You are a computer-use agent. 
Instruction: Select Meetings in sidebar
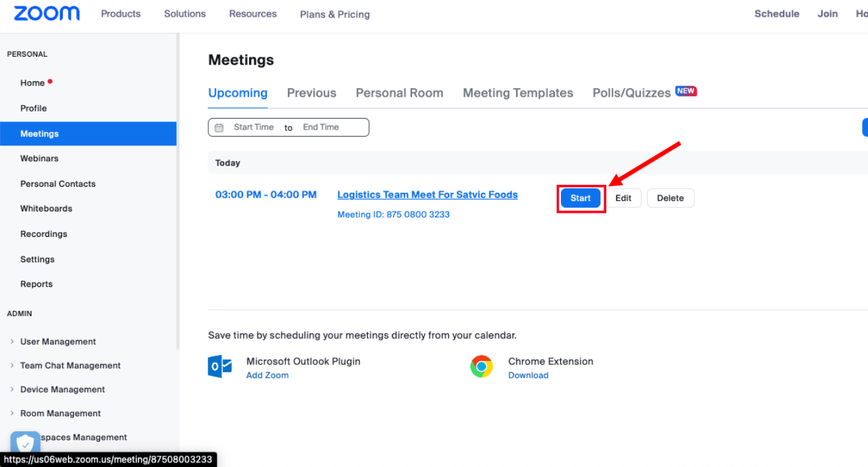point(88,133)
